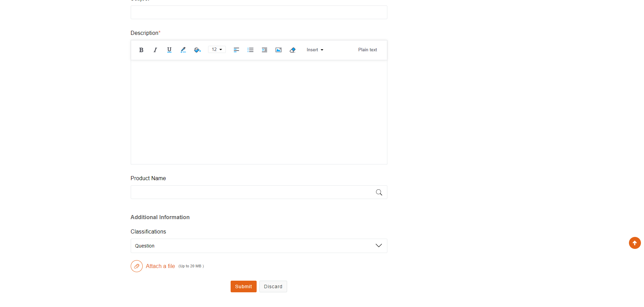Open text alignment options
This screenshot has width=644, height=307.
click(236, 50)
